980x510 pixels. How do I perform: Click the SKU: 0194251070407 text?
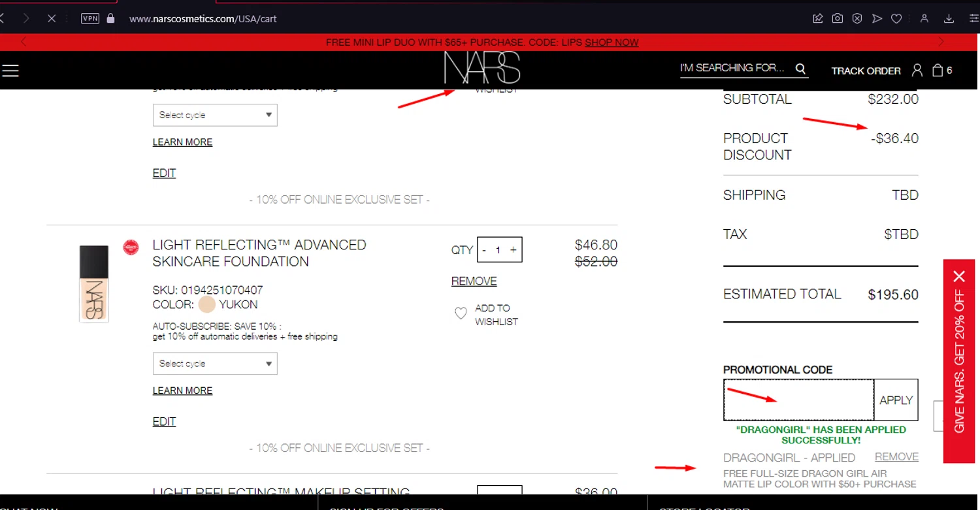click(x=208, y=290)
